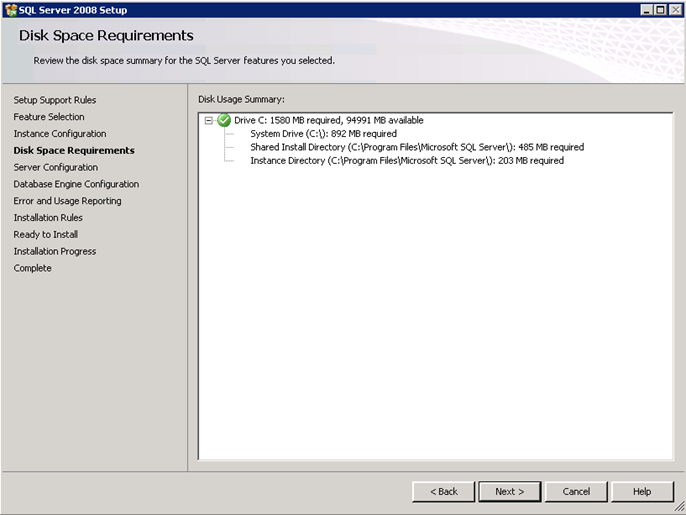Screen dimensions: 686x515
Task: Cancel the SQL Server setup
Action: 576,491
